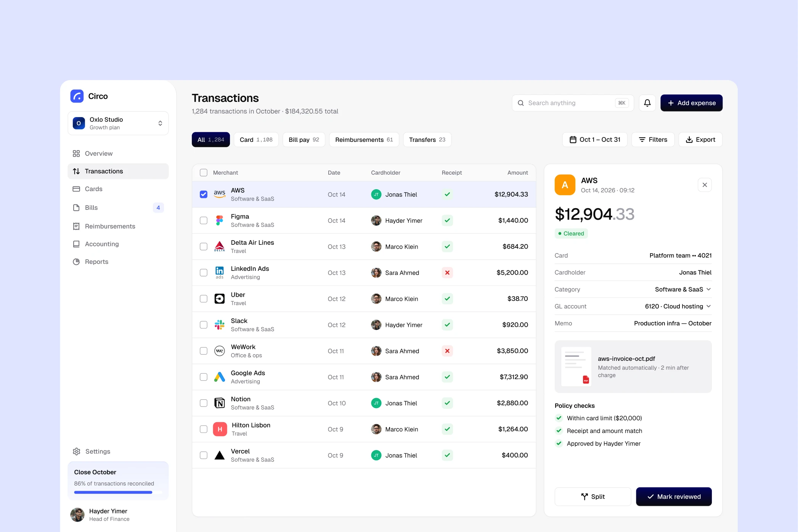Click the Circo logo icon
Image resolution: width=798 pixels, height=532 pixels.
[x=77, y=96]
